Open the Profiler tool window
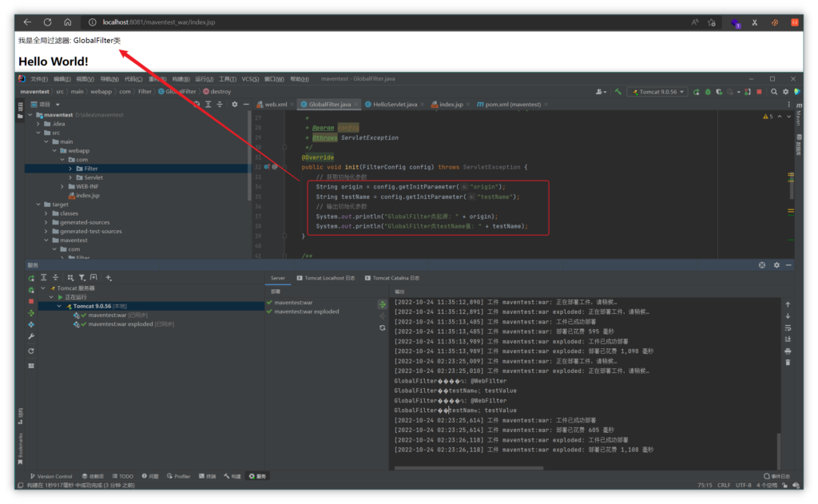 (x=178, y=476)
